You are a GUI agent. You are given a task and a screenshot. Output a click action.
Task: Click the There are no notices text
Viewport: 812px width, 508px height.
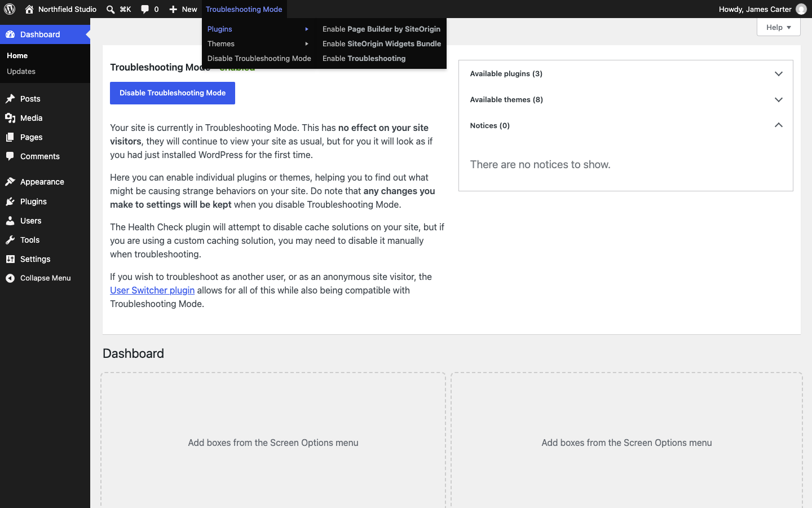[540, 165]
